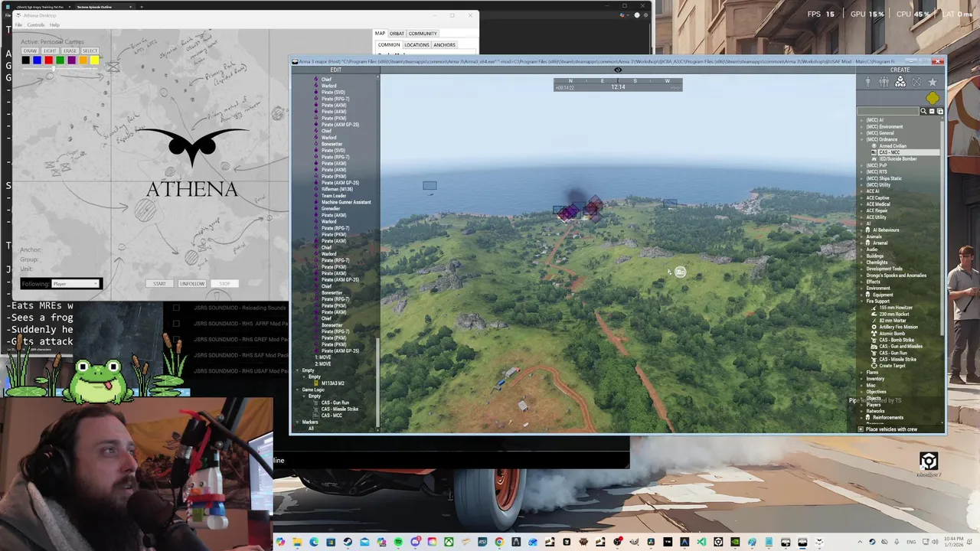Expand the Chemlights category
This screenshot has width=980, height=551.
click(x=862, y=262)
